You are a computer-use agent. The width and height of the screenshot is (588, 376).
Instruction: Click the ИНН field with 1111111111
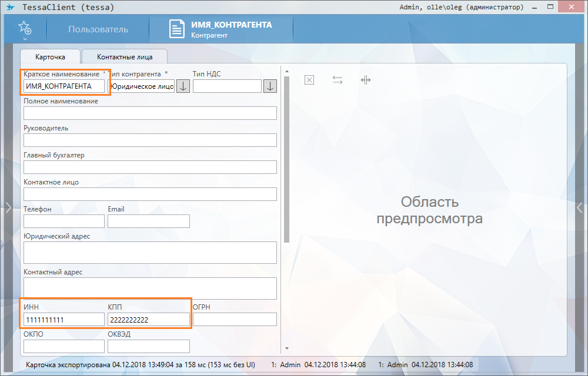(64, 320)
